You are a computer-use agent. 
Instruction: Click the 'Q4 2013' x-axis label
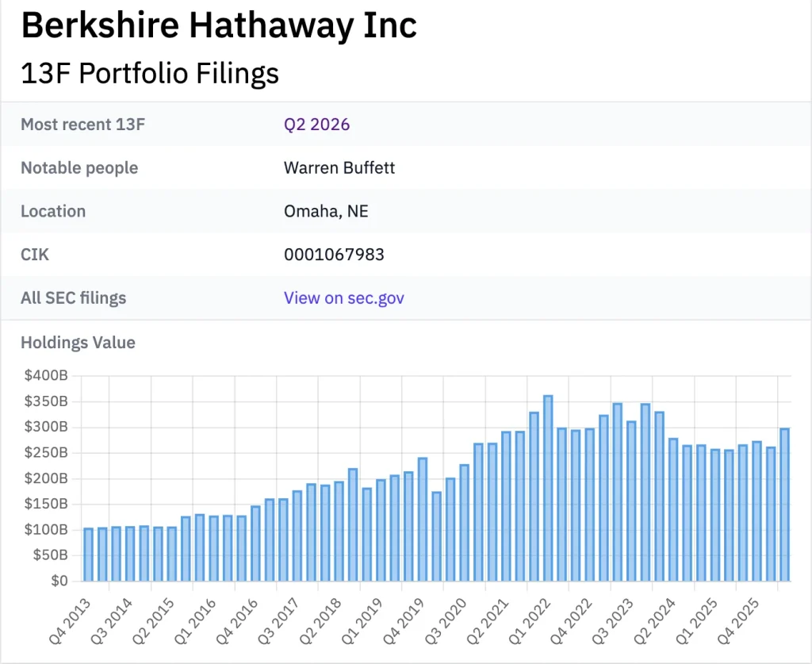click(71, 621)
